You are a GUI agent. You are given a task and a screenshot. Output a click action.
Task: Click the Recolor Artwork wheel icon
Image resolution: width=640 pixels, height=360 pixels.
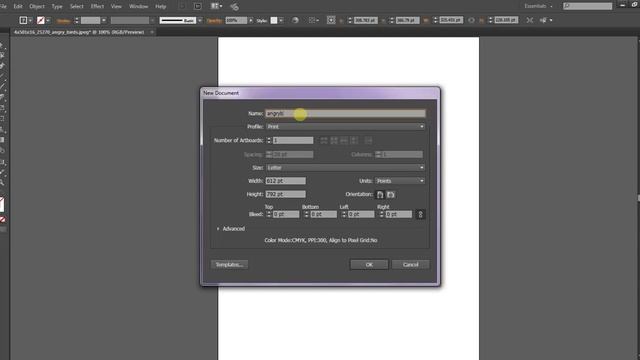tap(295, 20)
